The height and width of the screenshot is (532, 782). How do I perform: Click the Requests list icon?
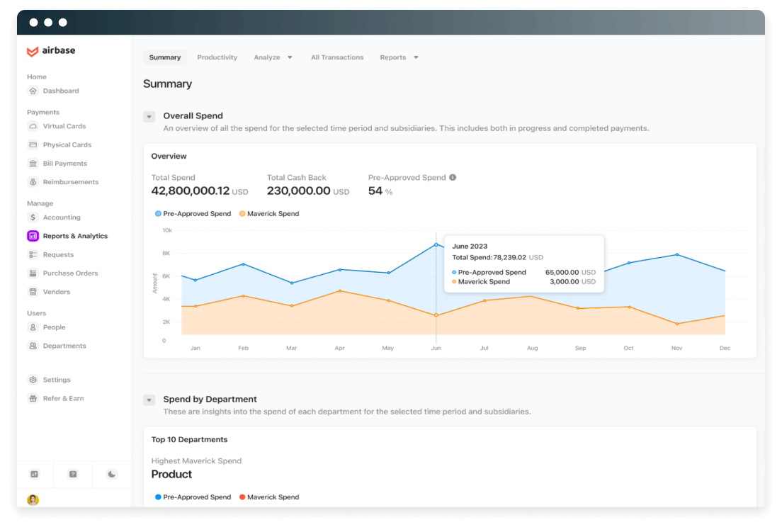coord(33,255)
